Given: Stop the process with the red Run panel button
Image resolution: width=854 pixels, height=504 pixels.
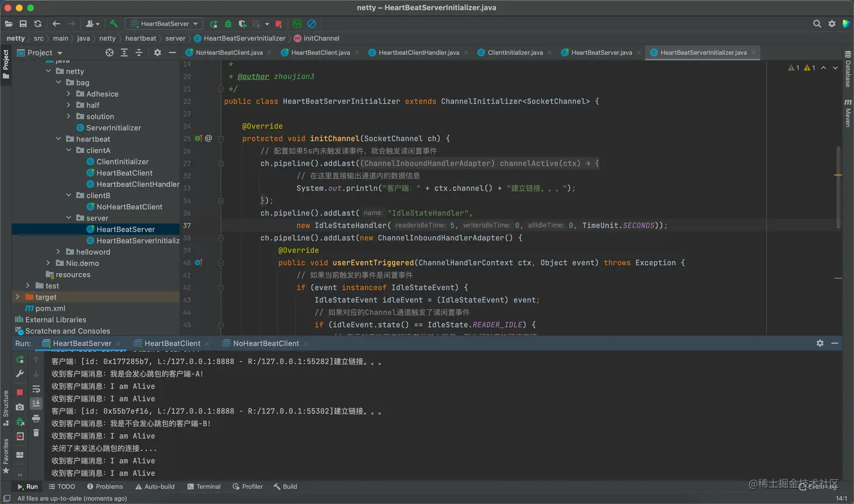Looking at the screenshot, I should (20, 392).
